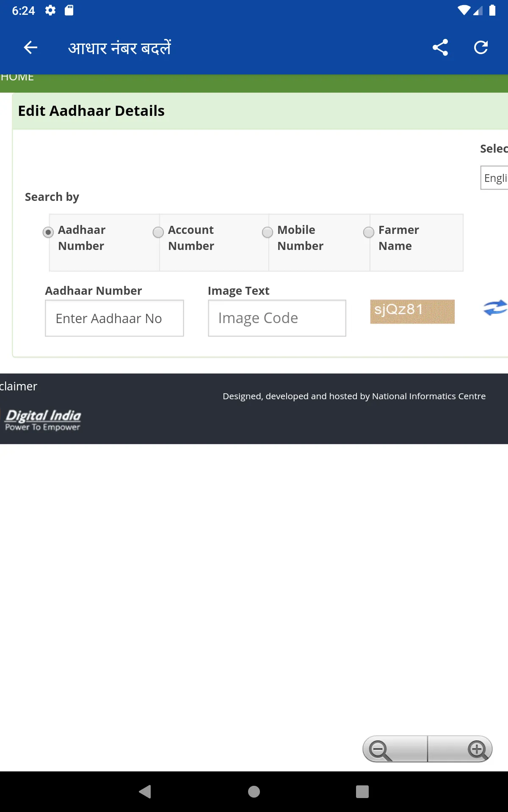Focus the Image Code input field
This screenshot has height=812, width=508.
[277, 318]
